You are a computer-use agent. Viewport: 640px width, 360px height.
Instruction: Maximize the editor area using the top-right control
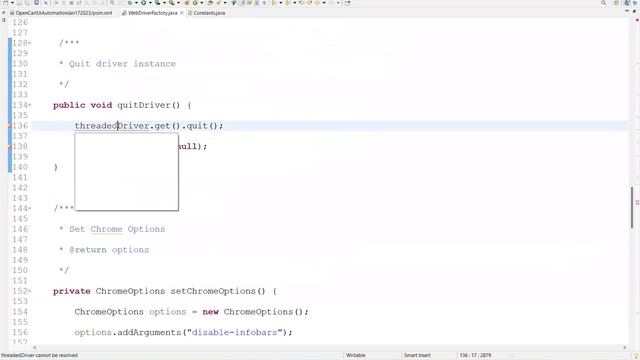(634, 11)
